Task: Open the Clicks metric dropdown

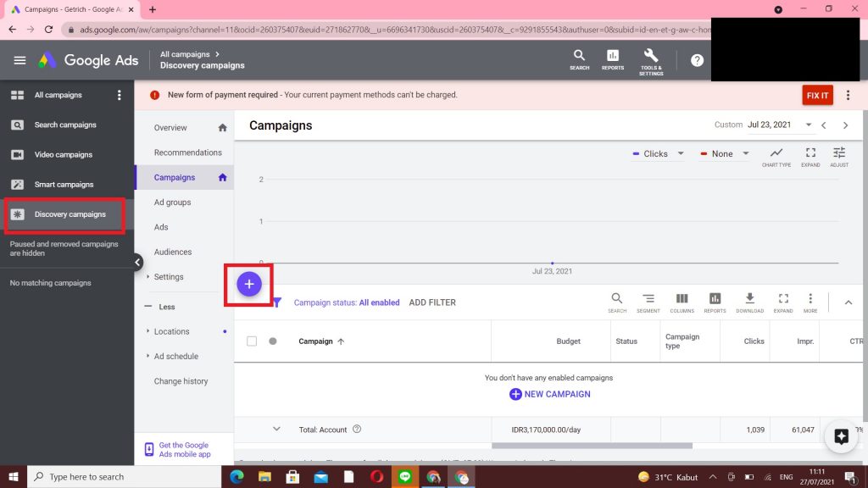Action: click(661, 154)
